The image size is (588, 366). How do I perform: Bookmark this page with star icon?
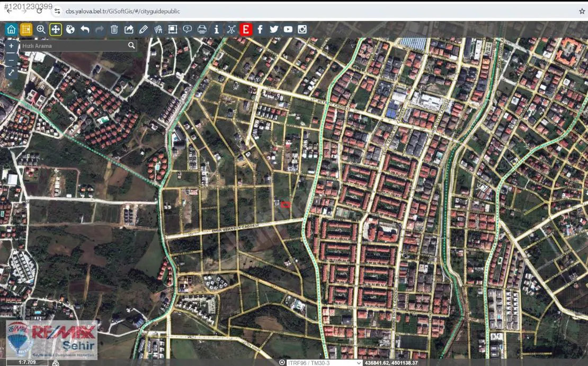pyautogui.click(x=582, y=11)
